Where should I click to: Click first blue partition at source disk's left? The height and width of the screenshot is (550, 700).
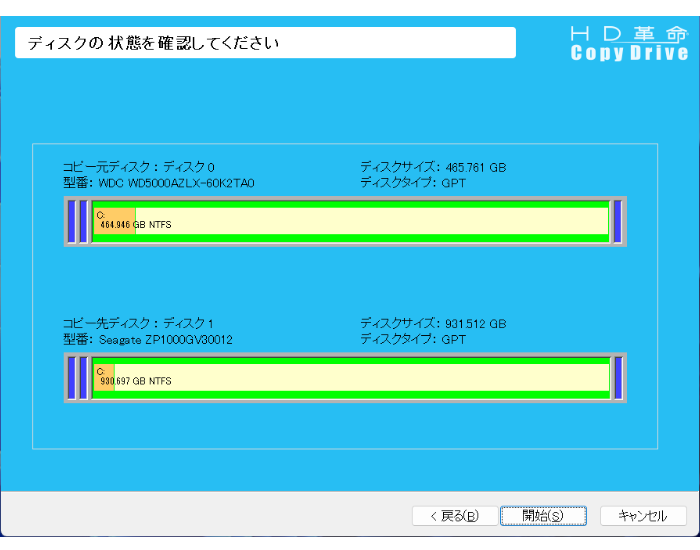point(71,222)
